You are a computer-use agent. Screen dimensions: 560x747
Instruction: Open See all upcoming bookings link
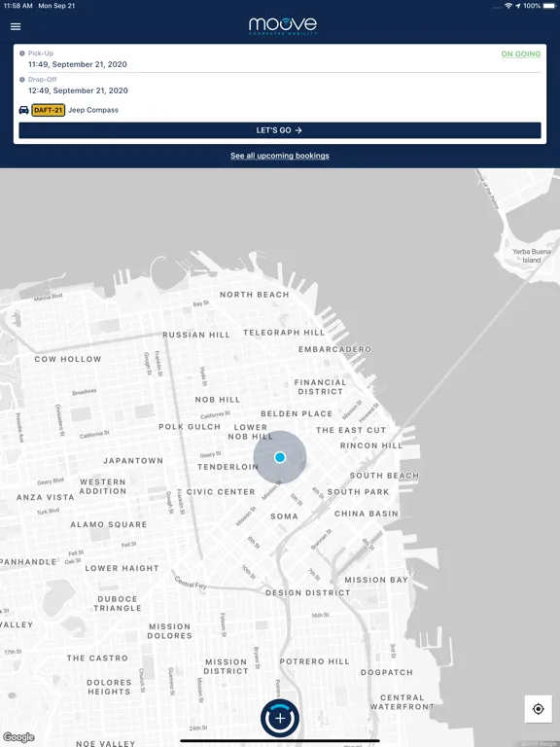[x=280, y=156]
